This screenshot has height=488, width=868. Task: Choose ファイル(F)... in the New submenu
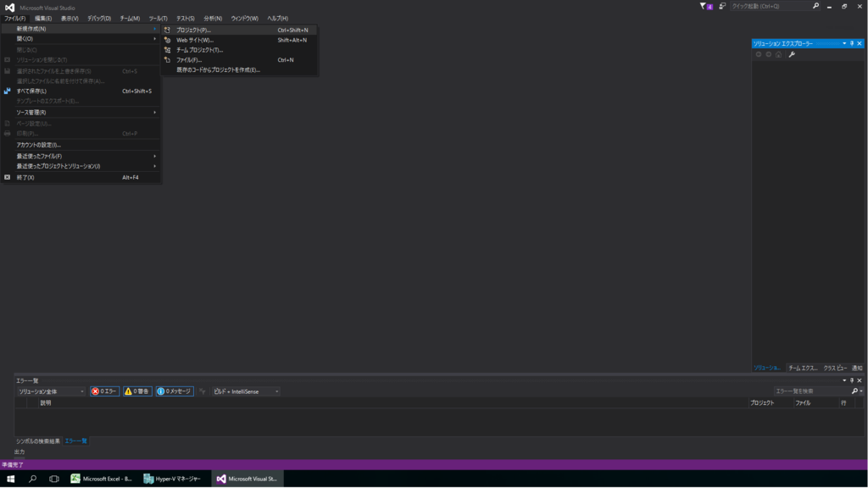(239, 60)
